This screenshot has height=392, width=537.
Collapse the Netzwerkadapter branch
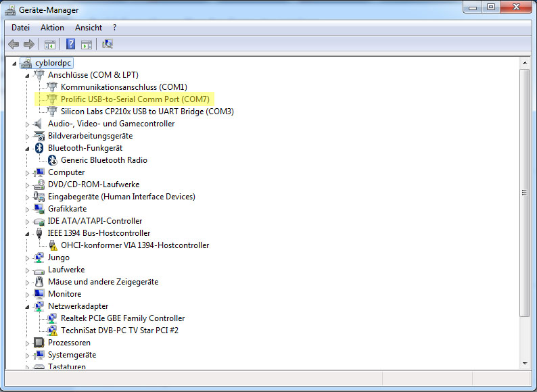(x=27, y=307)
